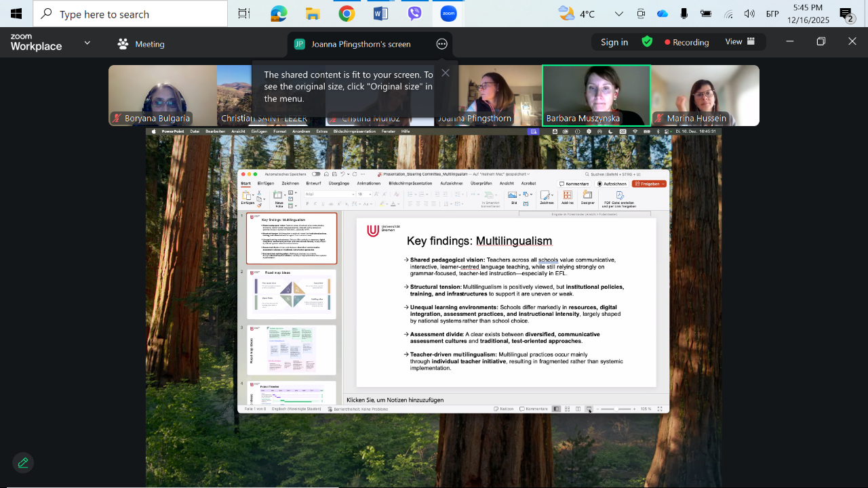Image resolution: width=868 pixels, height=488 pixels.
Task: Expand the Zoom Workplace dropdown chevron
Action: (87, 43)
